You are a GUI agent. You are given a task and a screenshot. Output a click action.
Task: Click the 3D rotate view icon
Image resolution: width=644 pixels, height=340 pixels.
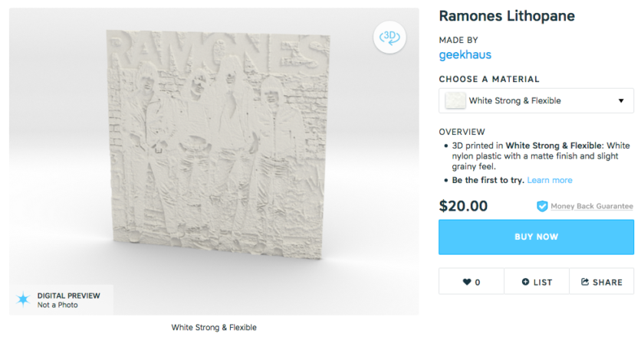[389, 38]
